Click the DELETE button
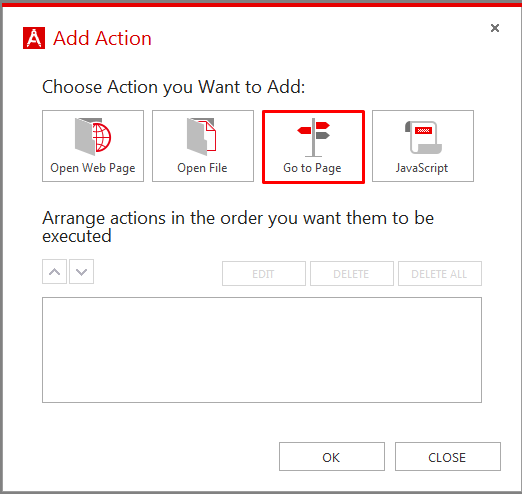The width and height of the screenshot is (522, 494). tap(352, 274)
